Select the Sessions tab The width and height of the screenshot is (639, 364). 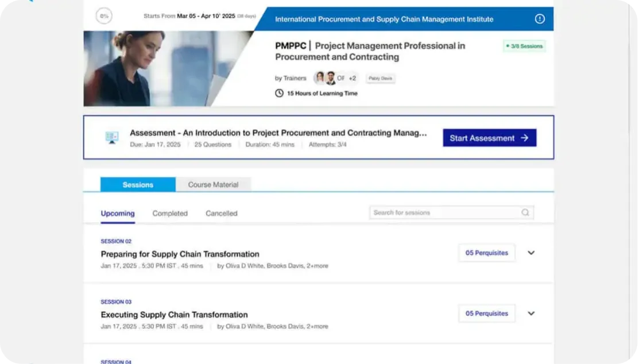[138, 185]
